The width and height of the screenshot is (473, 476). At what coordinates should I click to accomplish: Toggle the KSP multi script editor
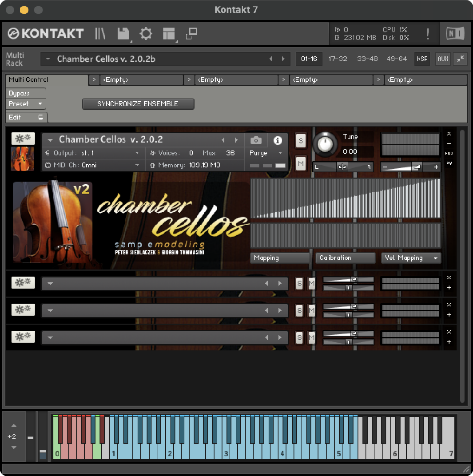coord(422,59)
